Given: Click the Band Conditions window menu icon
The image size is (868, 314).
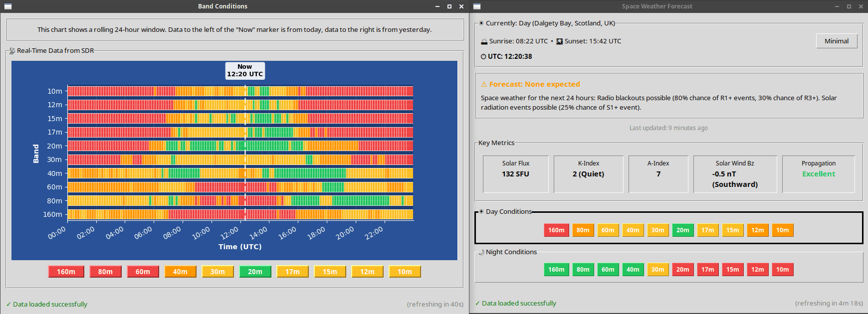Looking at the screenshot, I should (x=7, y=6).
